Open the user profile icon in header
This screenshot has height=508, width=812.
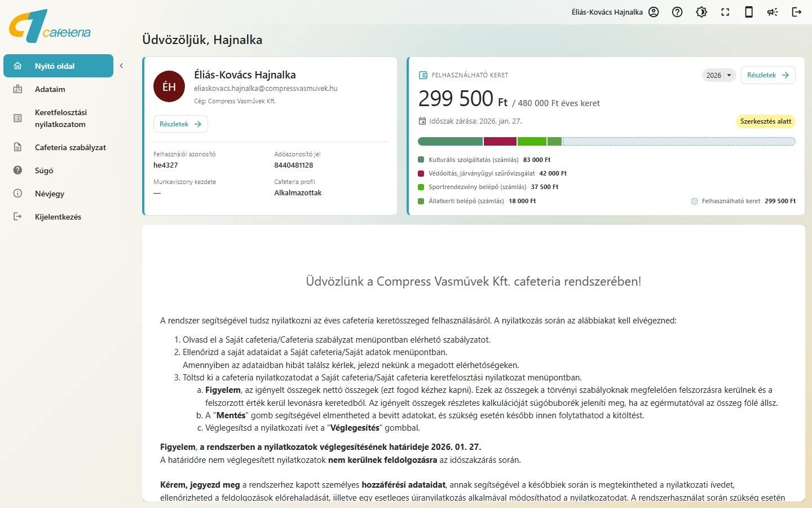point(654,12)
